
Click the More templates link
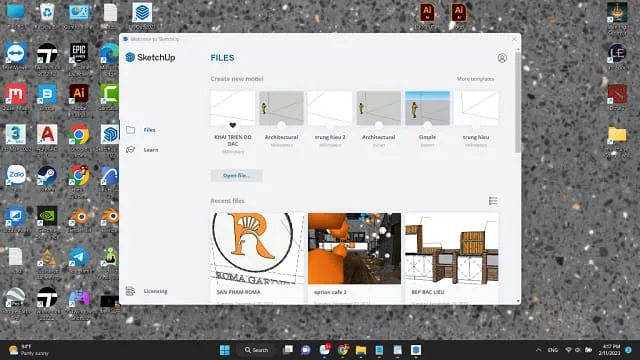point(475,79)
